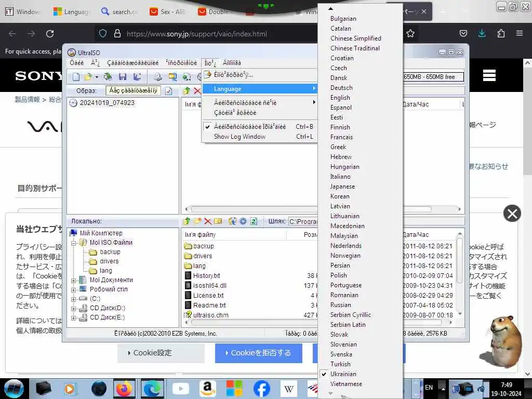Choose Deutsch from the language list
Image resolution: width=532 pixels, height=399 pixels.
[x=341, y=87]
